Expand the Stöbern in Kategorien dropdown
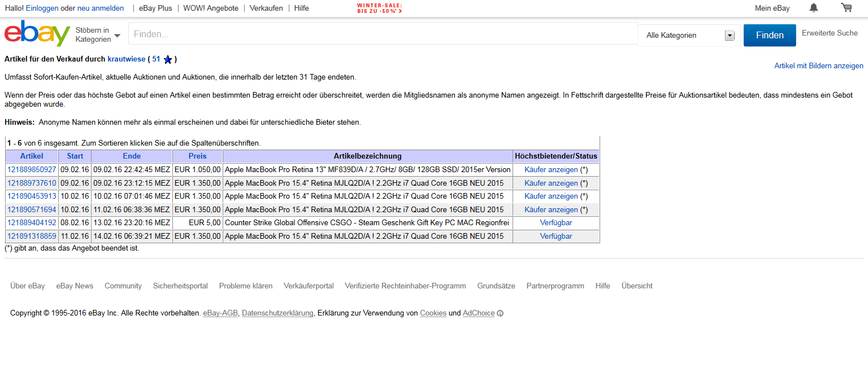This screenshot has width=868, height=368. (98, 35)
